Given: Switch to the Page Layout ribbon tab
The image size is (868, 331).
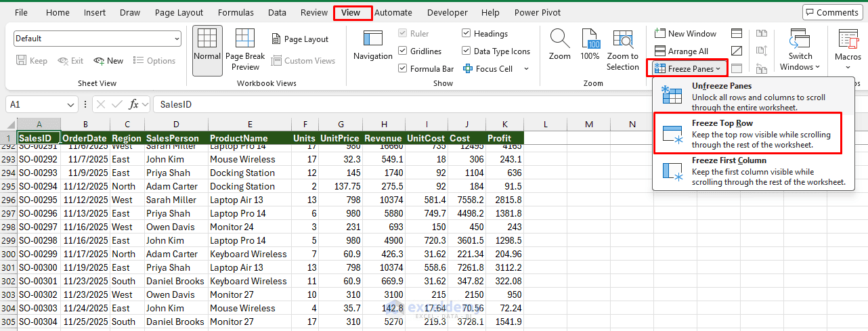Looking at the screenshot, I should coord(179,13).
